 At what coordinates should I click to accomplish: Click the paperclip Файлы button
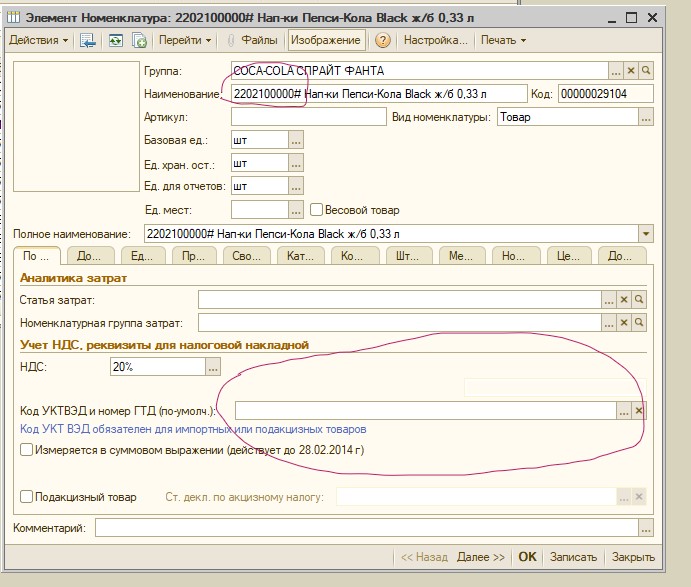tap(252, 40)
